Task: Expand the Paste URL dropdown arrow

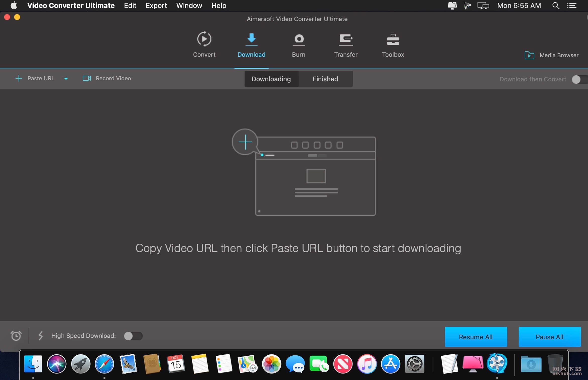Action: 66,79
